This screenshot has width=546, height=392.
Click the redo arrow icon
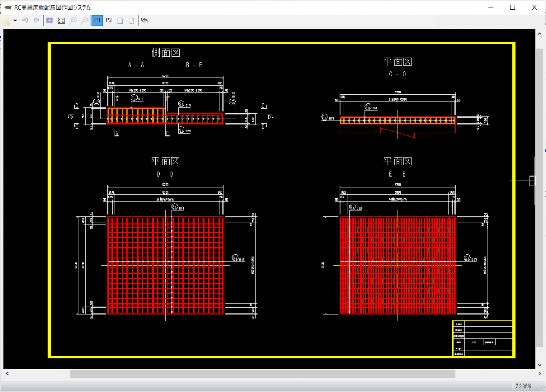37,21
